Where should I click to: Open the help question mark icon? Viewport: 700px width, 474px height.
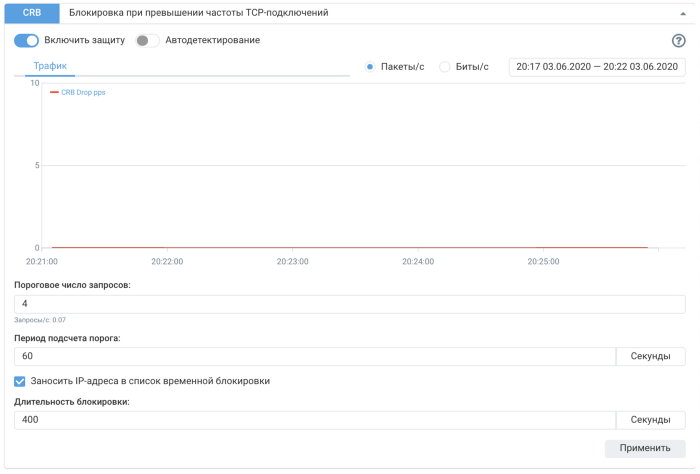click(678, 41)
